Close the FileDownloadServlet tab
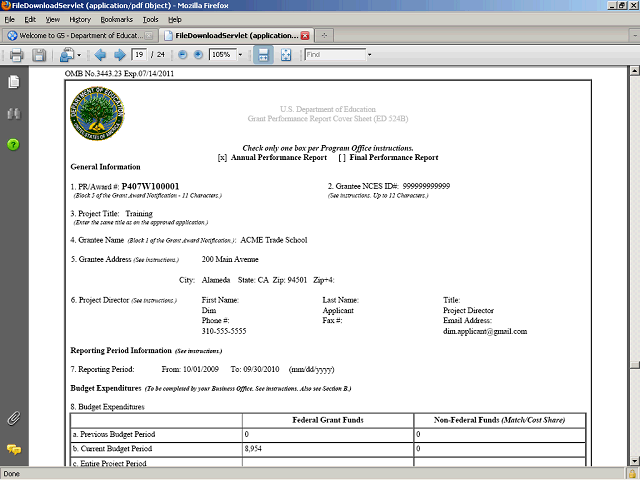Screen dimensions: 640x480 pos(305,35)
